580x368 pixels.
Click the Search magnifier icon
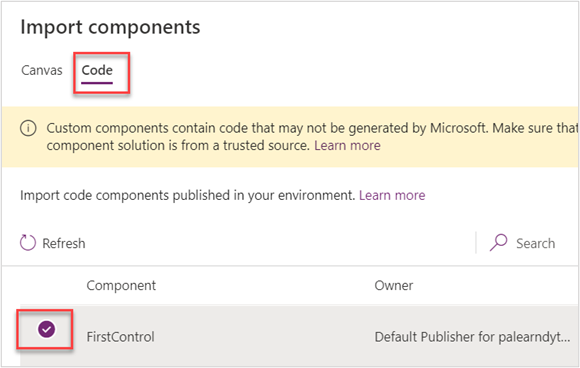498,243
